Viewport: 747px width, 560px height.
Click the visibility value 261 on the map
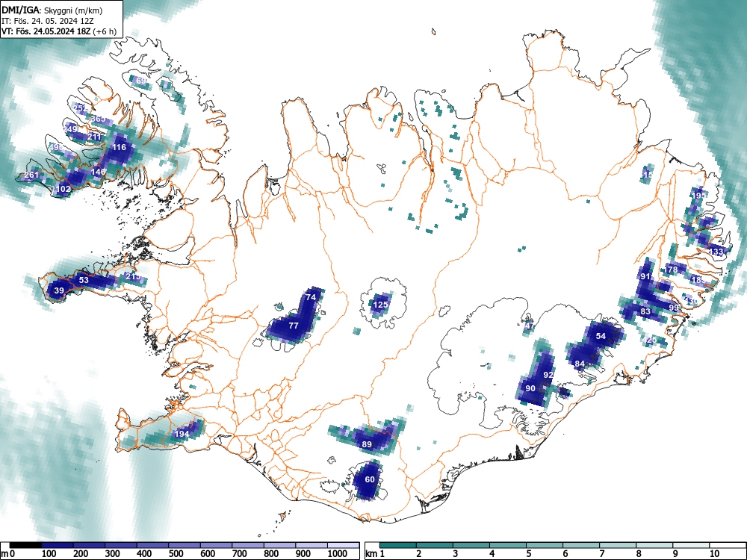click(x=31, y=175)
